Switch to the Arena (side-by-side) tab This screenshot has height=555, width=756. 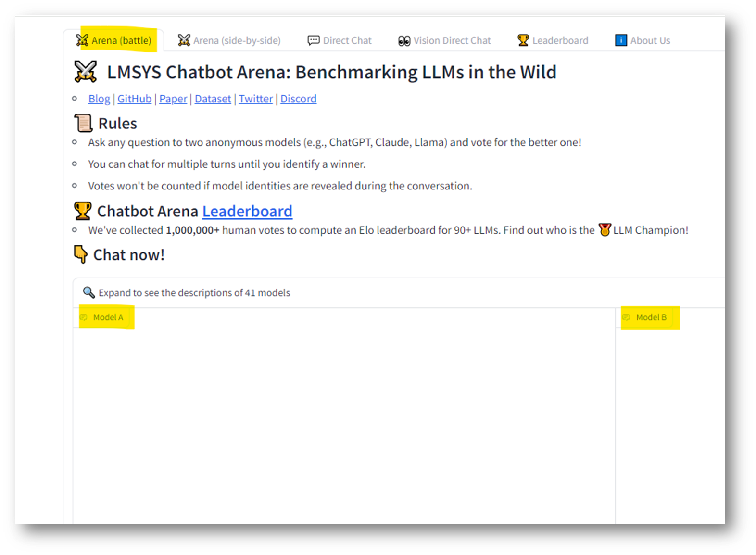(229, 40)
